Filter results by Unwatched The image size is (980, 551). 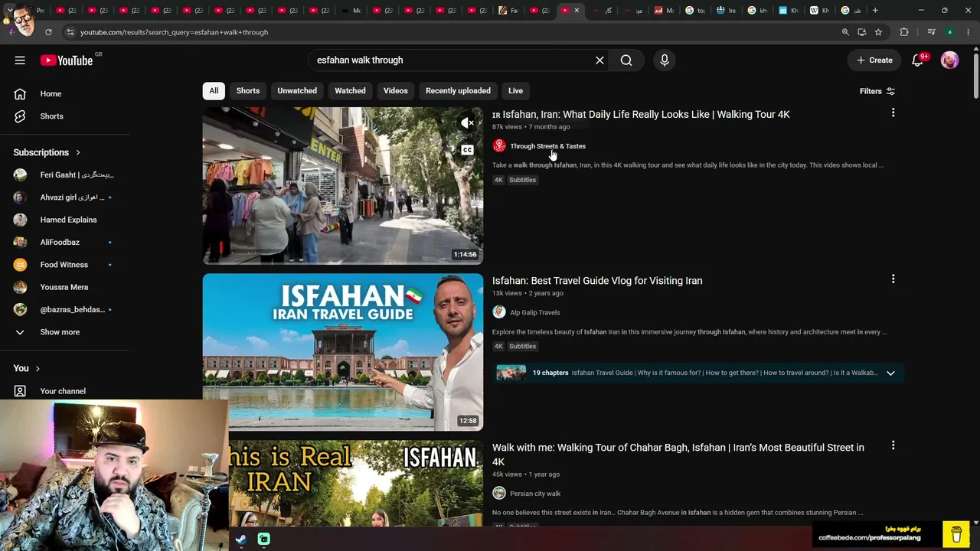[297, 90]
